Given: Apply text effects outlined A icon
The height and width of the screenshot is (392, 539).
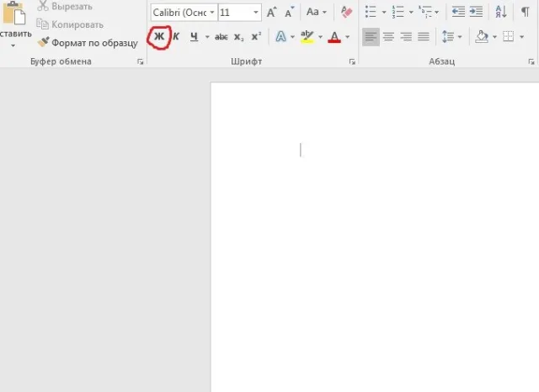Looking at the screenshot, I should coord(280,36).
